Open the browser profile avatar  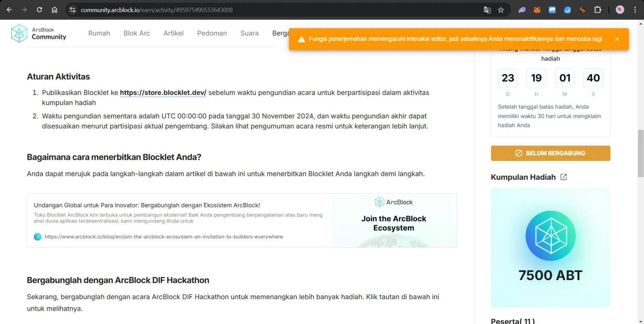coord(620,10)
